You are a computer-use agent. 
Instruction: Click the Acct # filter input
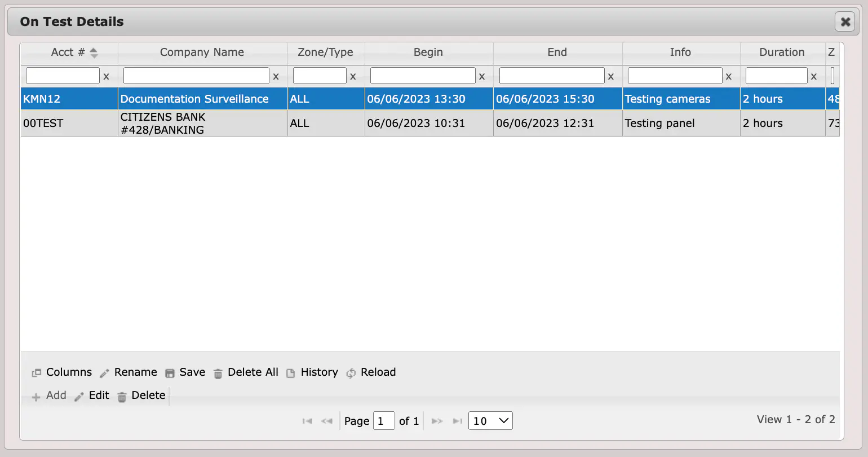point(63,76)
